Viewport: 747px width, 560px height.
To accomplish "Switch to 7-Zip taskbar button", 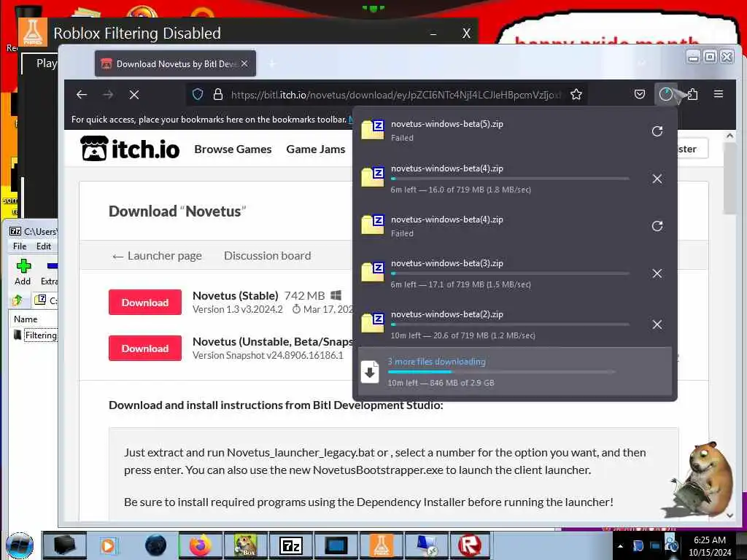I will pyautogui.click(x=290, y=545).
